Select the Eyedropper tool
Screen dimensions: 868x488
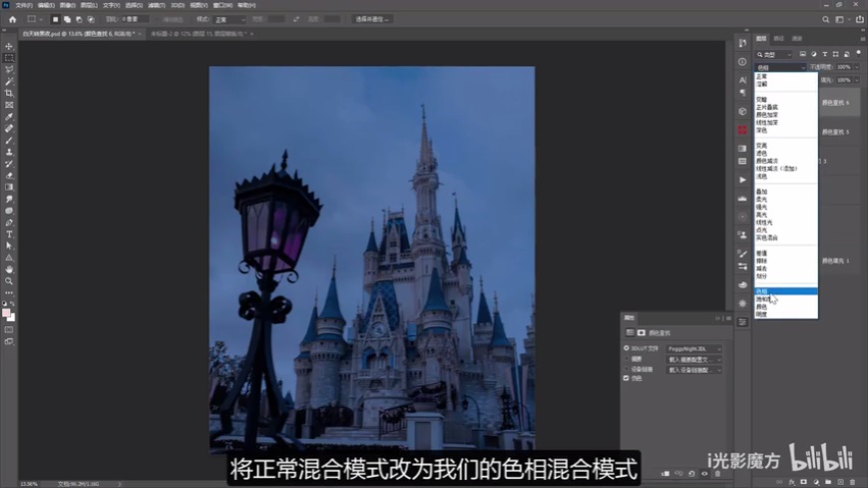click(9, 117)
